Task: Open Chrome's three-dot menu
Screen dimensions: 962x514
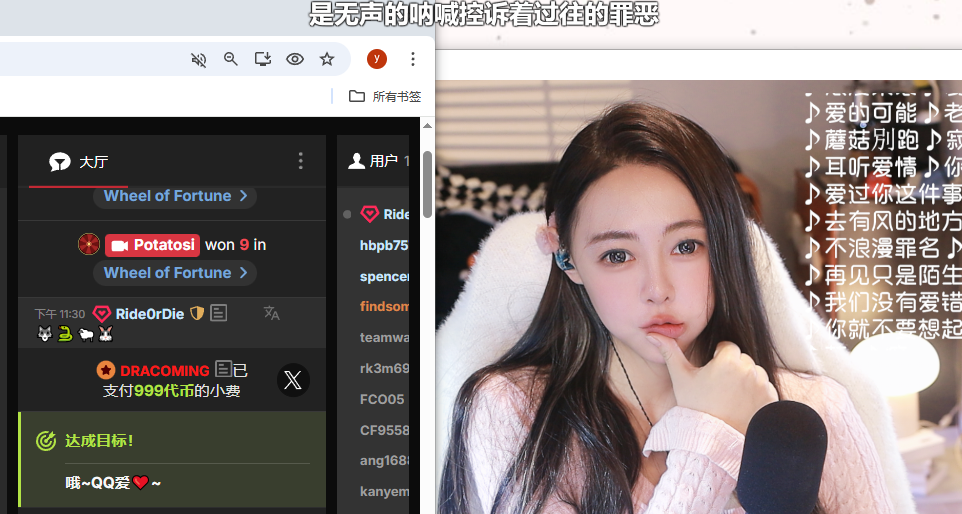Action: pos(413,59)
